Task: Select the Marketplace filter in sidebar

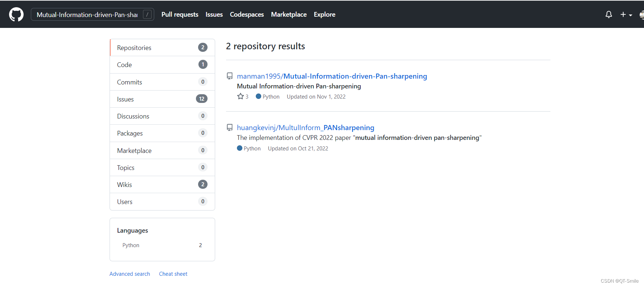Action: [x=162, y=150]
